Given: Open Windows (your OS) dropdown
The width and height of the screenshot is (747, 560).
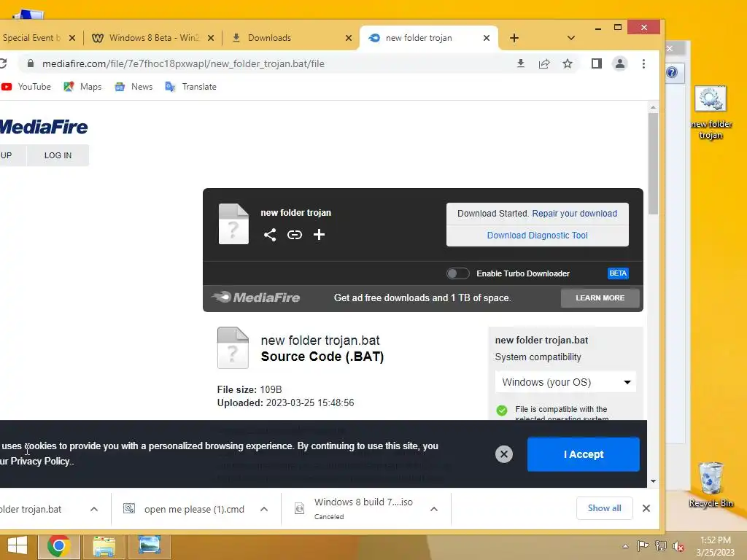Looking at the screenshot, I should (565, 382).
